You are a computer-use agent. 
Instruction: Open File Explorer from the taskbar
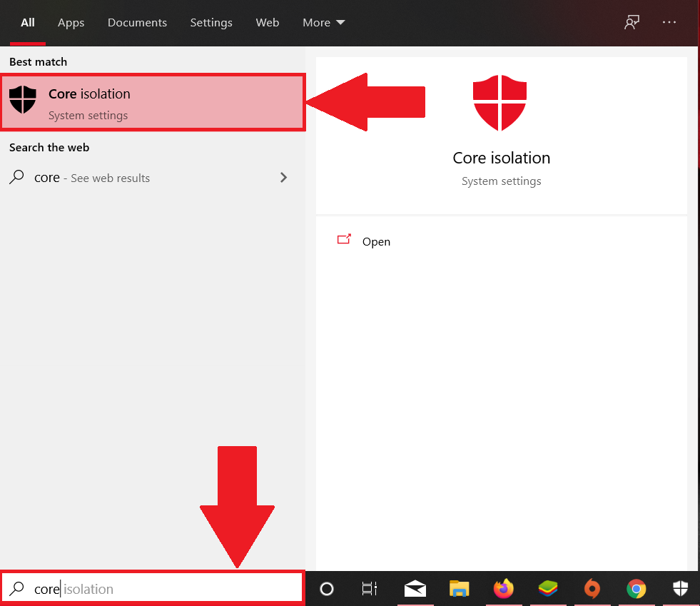[459, 589]
